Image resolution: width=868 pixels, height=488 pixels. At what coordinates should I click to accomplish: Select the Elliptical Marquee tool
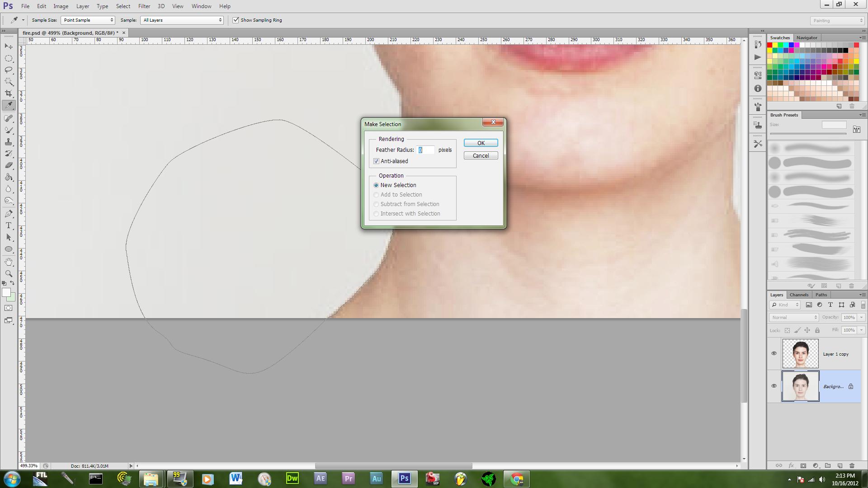[9, 58]
